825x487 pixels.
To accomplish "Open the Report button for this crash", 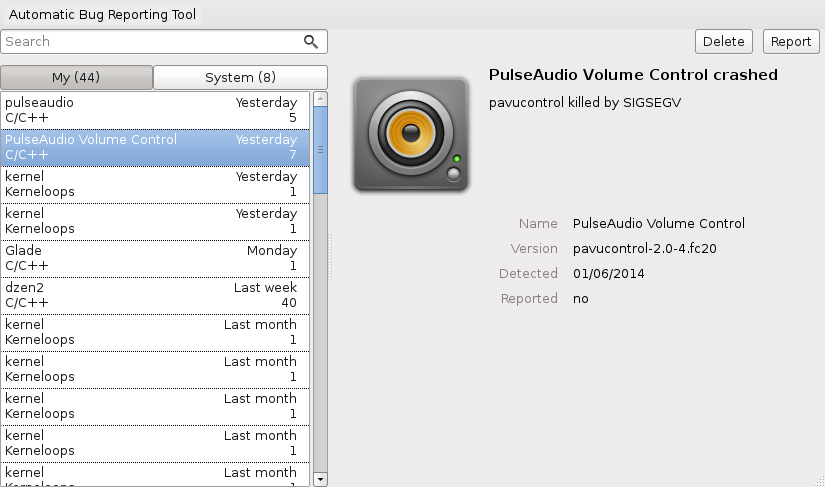I will pos(791,42).
